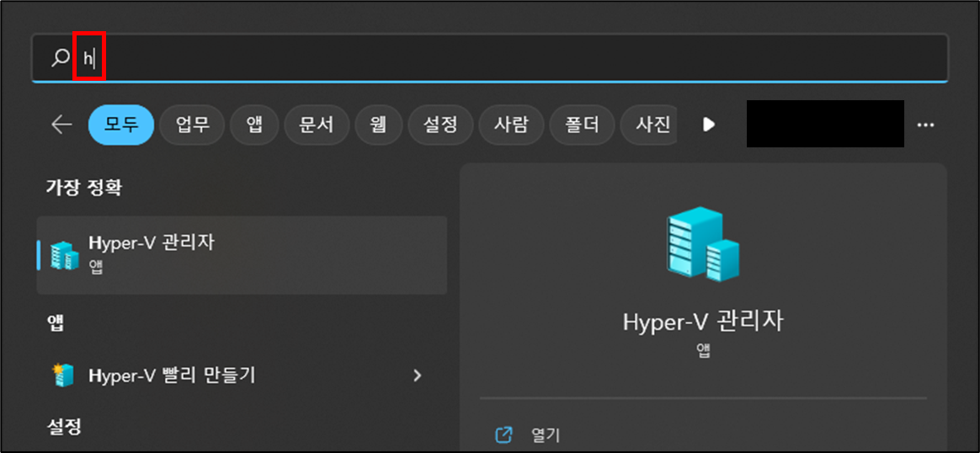The width and height of the screenshot is (980, 453).
Task: Click the search input field
Action: click(x=489, y=58)
